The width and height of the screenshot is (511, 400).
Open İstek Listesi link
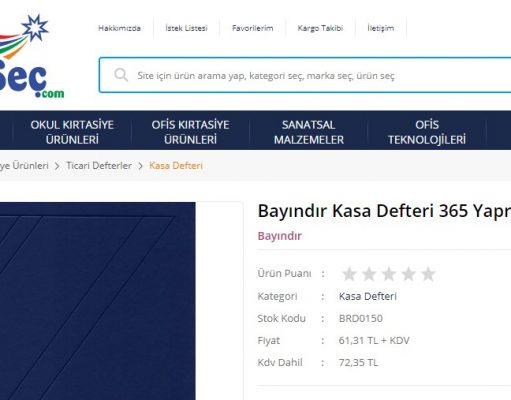(x=186, y=28)
